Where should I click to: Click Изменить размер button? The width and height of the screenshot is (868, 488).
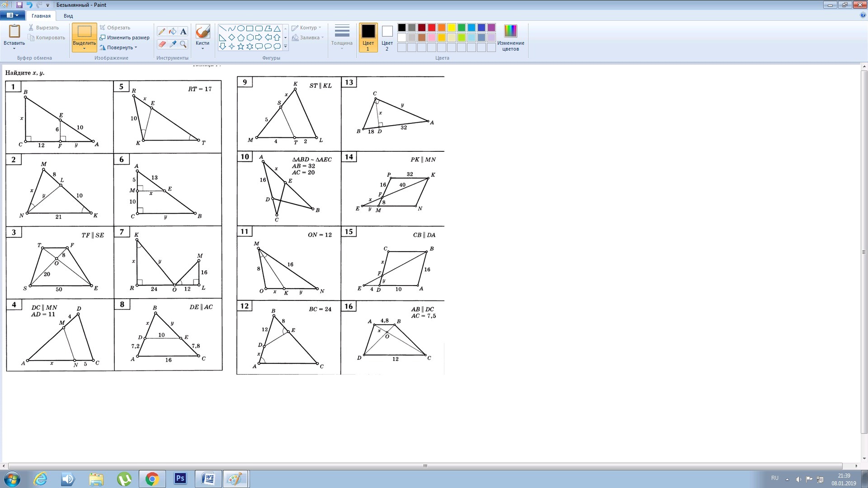pyautogui.click(x=125, y=38)
